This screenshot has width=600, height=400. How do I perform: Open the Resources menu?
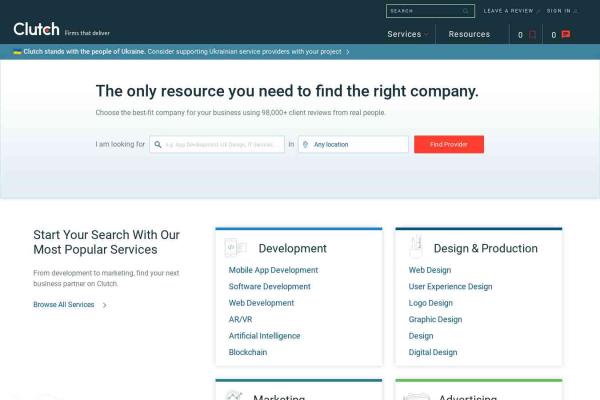(469, 34)
